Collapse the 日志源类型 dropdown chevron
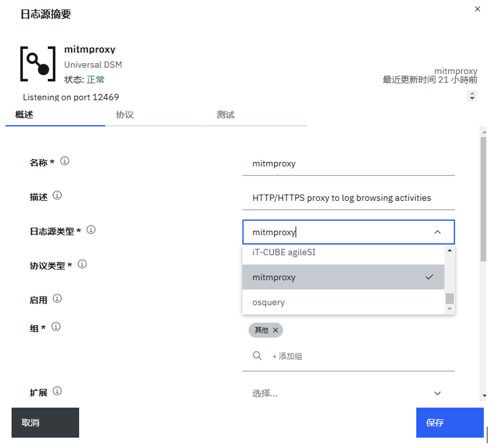This screenshot has height=448, width=494. (x=437, y=232)
